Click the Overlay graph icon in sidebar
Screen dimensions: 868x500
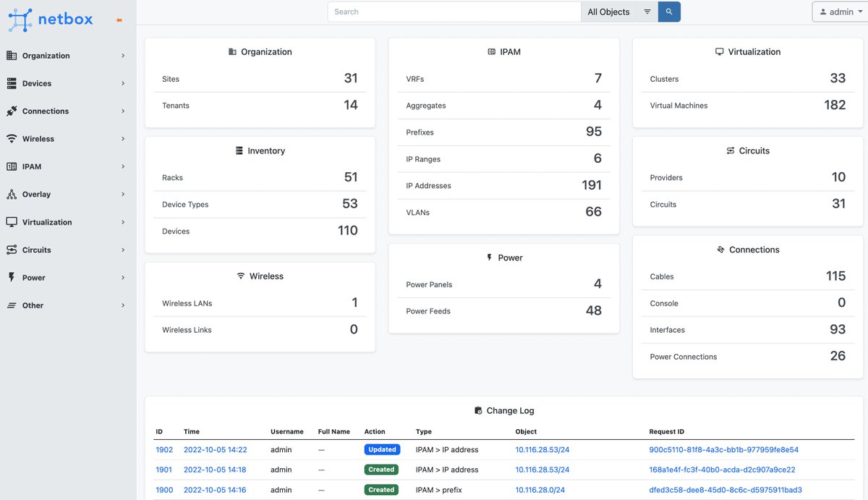click(12, 195)
